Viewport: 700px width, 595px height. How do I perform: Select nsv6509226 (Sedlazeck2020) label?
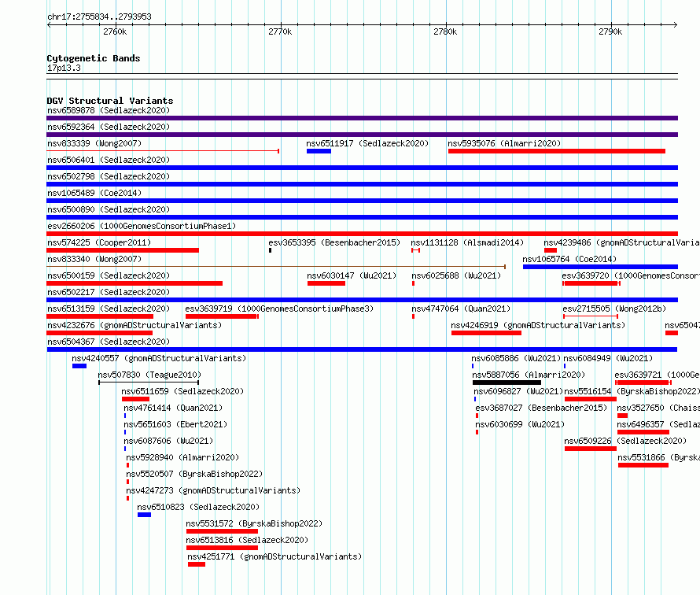(x=625, y=441)
